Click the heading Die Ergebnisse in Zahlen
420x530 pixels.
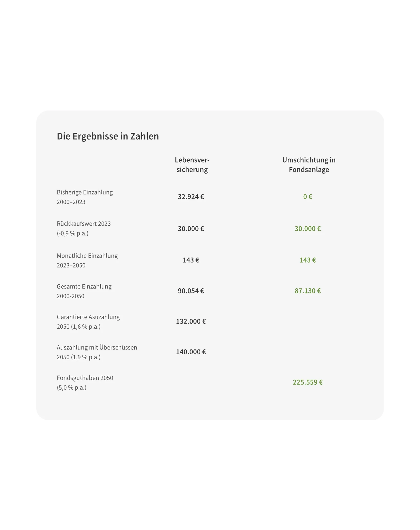(108, 136)
